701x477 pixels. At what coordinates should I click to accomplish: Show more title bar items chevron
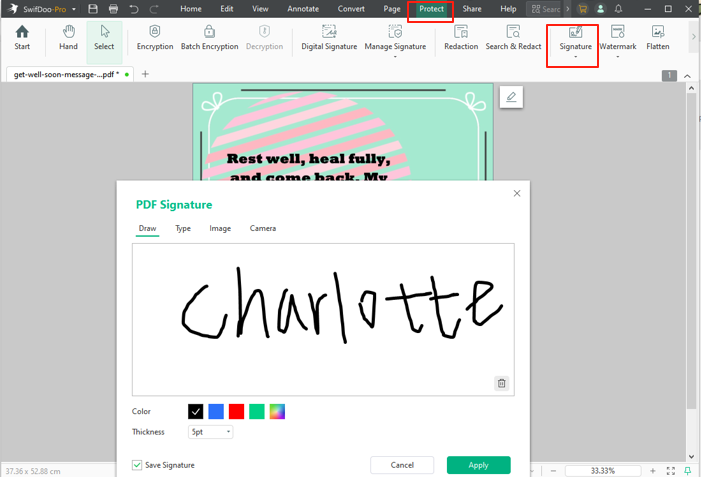(x=568, y=8)
